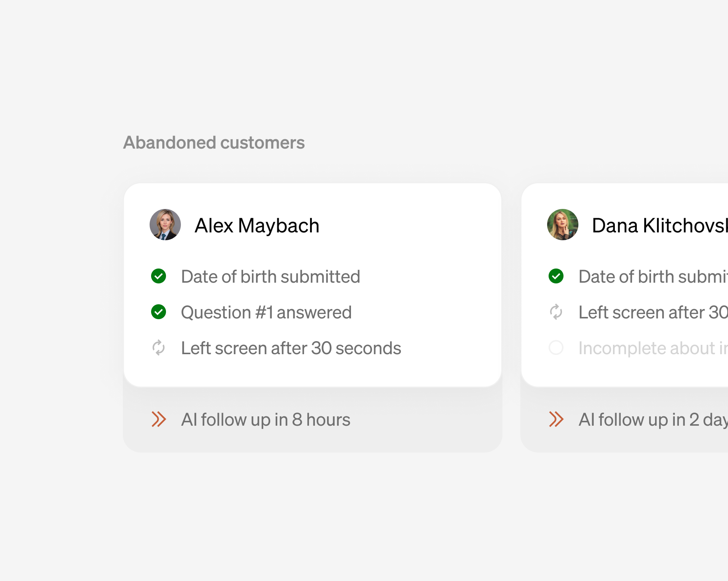Click the Abandoned customers heading

tap(214, 143)
